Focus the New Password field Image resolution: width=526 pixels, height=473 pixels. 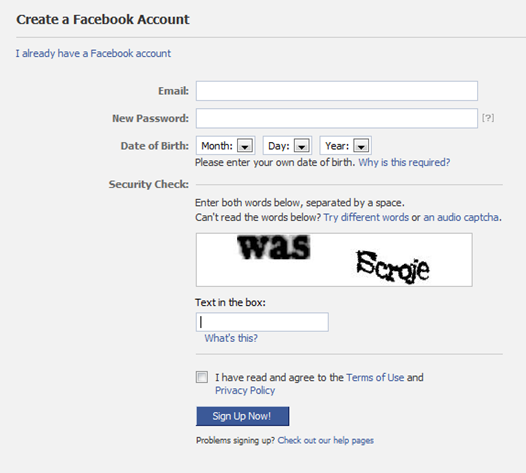[336, 118]
